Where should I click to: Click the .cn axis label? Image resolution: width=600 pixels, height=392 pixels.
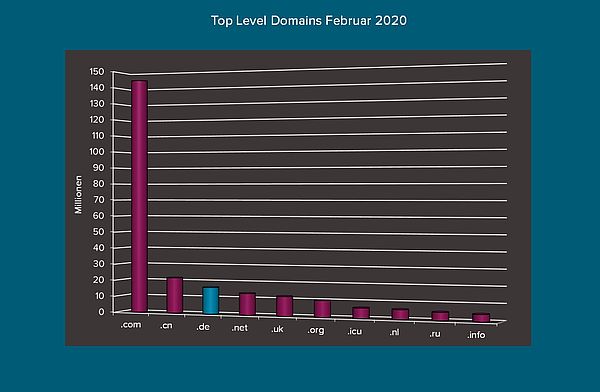pos(166,326)
